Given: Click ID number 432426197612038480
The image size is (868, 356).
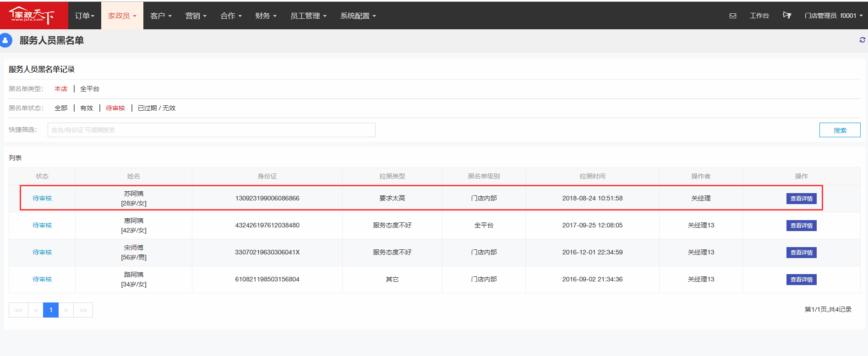Looking at the screenshot, I should click(267, 225).
